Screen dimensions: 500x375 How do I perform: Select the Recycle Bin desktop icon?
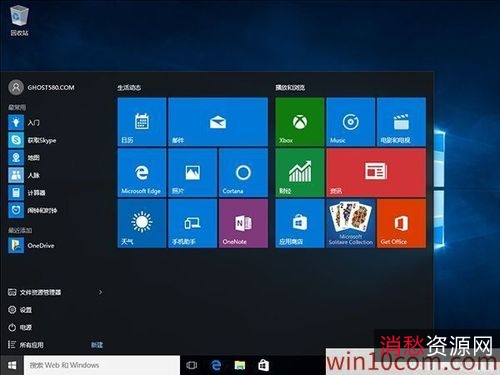[19, 20]
